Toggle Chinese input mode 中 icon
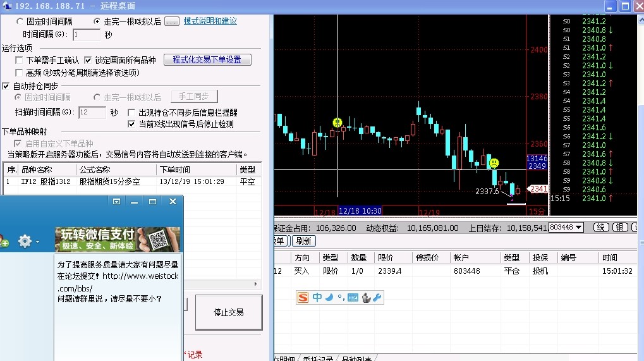Screen dimensions: 644x361 click(x=317, y=297)
